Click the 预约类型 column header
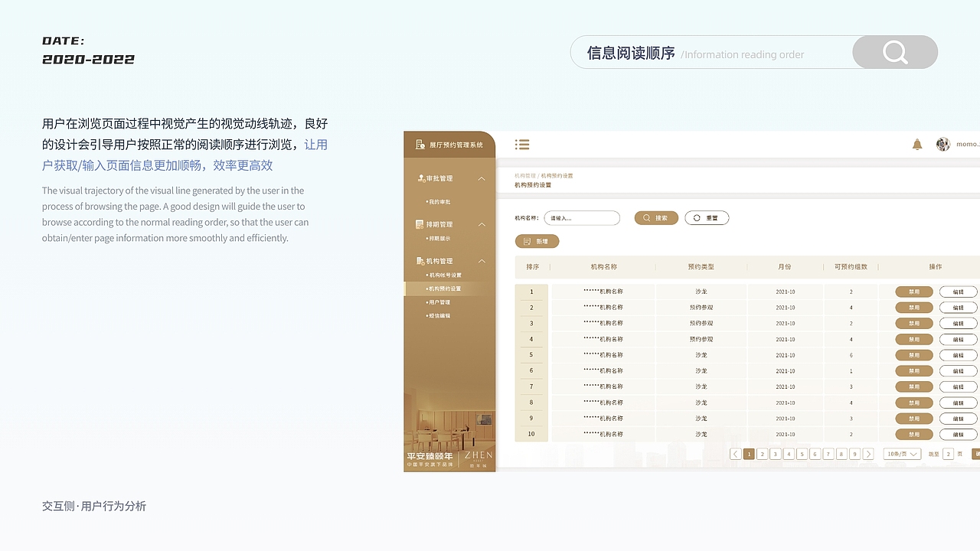The width and height of the screenshot is (980, 551). pos(701,267)
